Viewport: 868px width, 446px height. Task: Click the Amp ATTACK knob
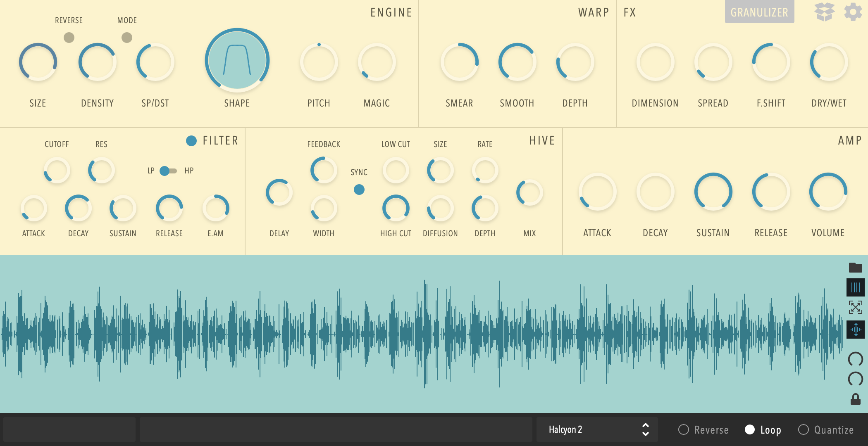(598, 192)
